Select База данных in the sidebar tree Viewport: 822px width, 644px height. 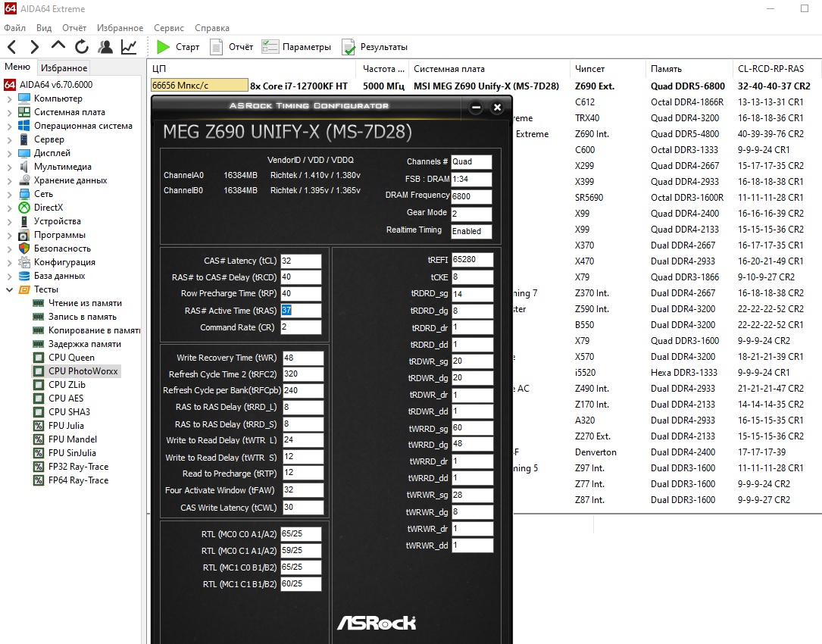point(59,276)
